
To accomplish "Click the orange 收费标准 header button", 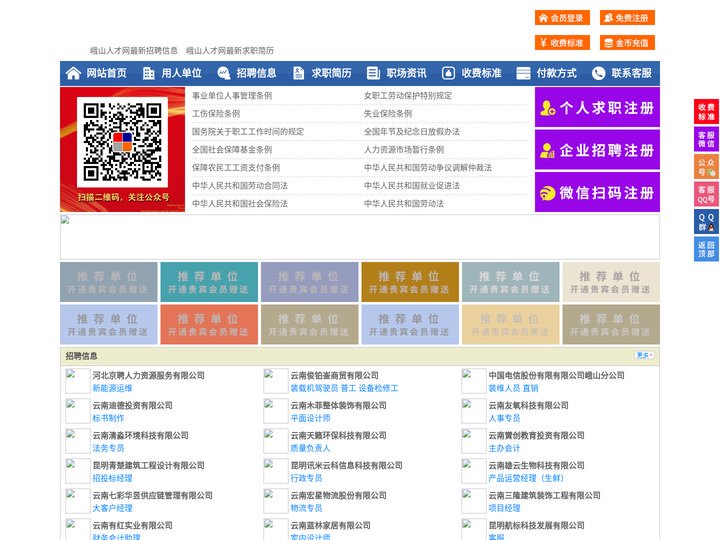I will tap(562, 43).
